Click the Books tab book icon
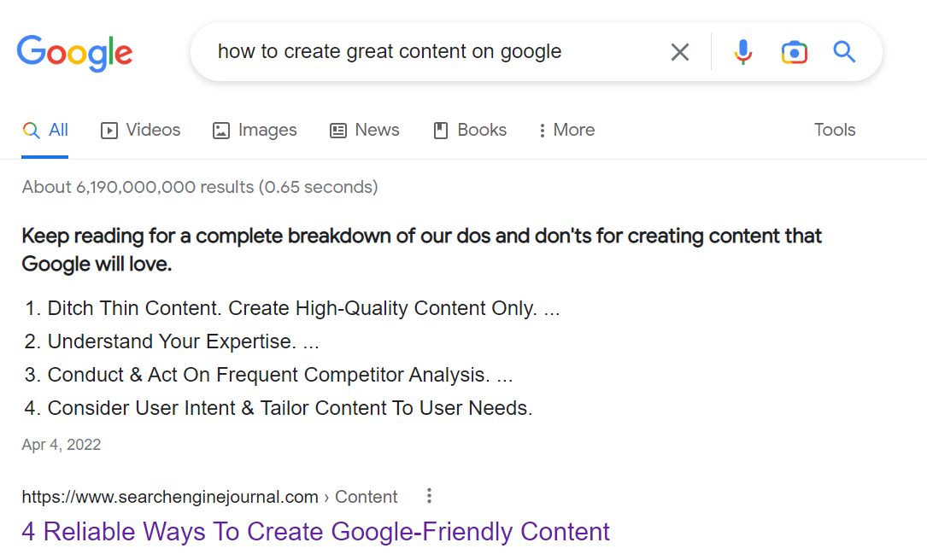Image resolution: width=927 pixels, height=560 pixels. click(441, 131)
